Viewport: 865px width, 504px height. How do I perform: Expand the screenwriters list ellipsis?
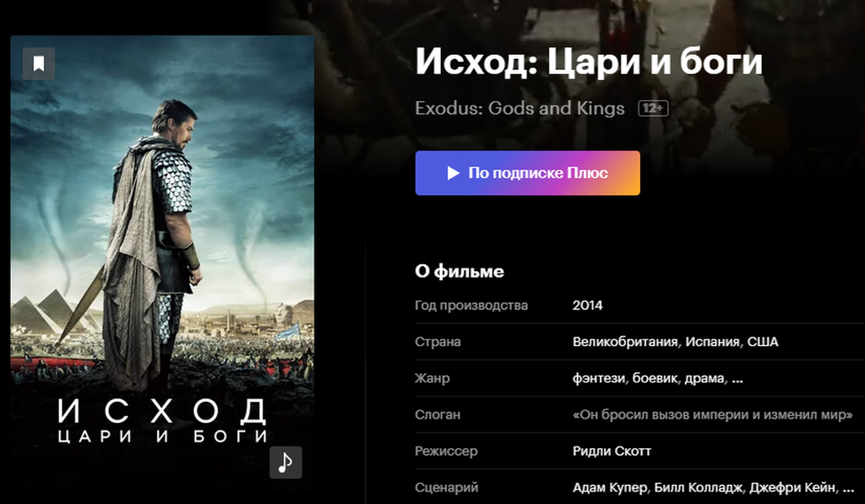(848, 489)
